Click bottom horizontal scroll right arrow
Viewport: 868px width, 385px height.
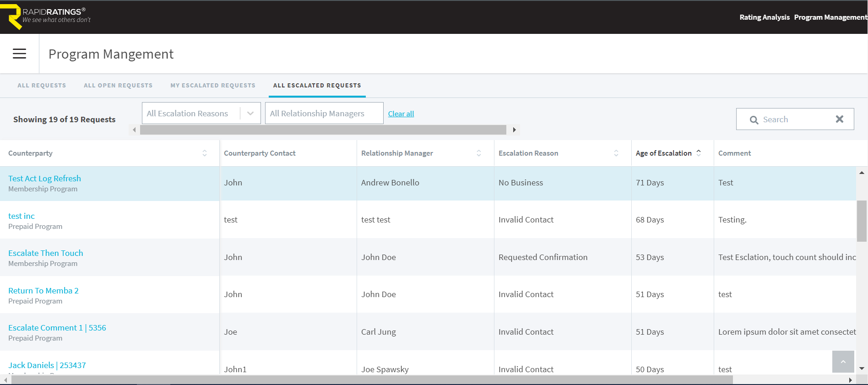[850, 380]
